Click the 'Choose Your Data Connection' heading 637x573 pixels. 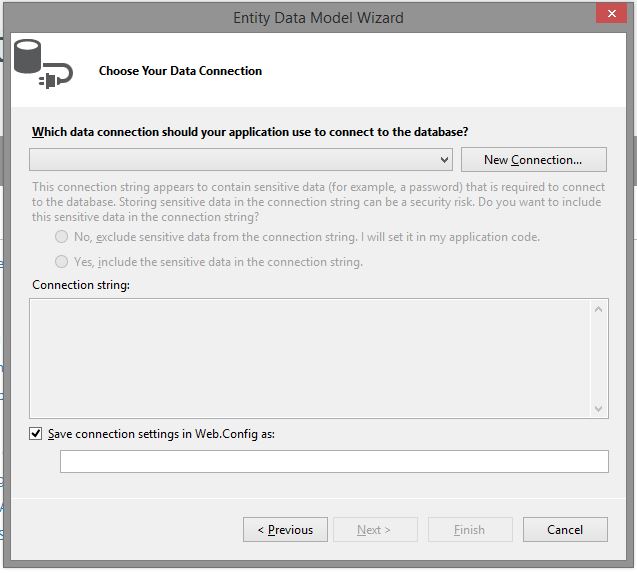tap(180, 71)
